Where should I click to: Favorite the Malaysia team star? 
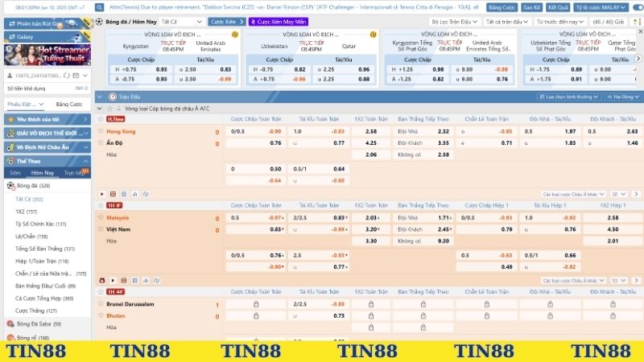click(101, 217)
